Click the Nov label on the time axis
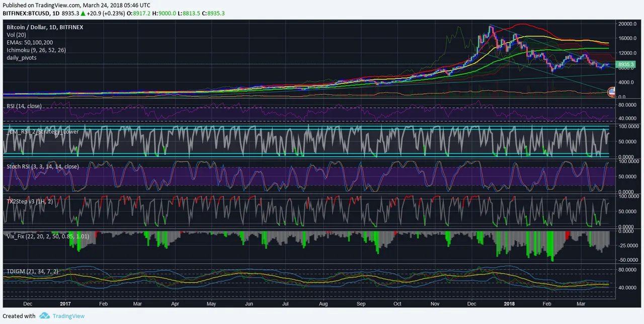 click(x=436, y=304)
